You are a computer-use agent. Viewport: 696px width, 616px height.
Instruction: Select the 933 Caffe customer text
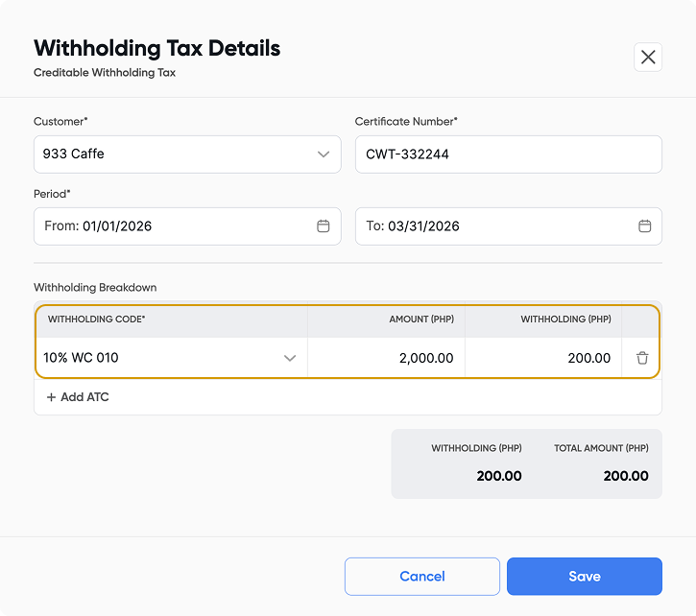click(x=74, y=154)
